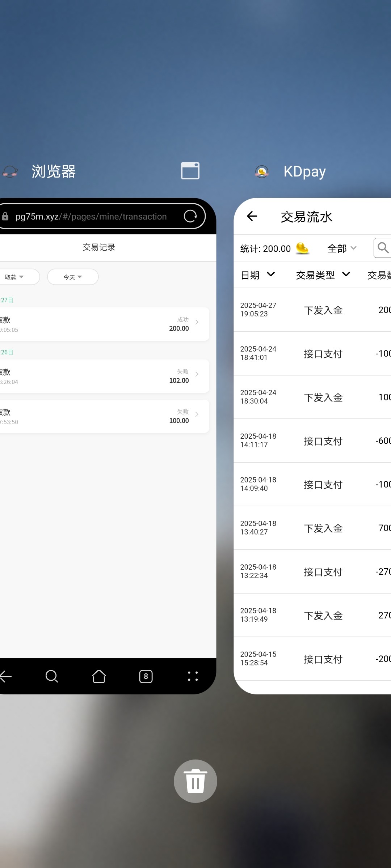
Task: Open the 交易类型 column dropdown
Action: (x=323, y=275)
